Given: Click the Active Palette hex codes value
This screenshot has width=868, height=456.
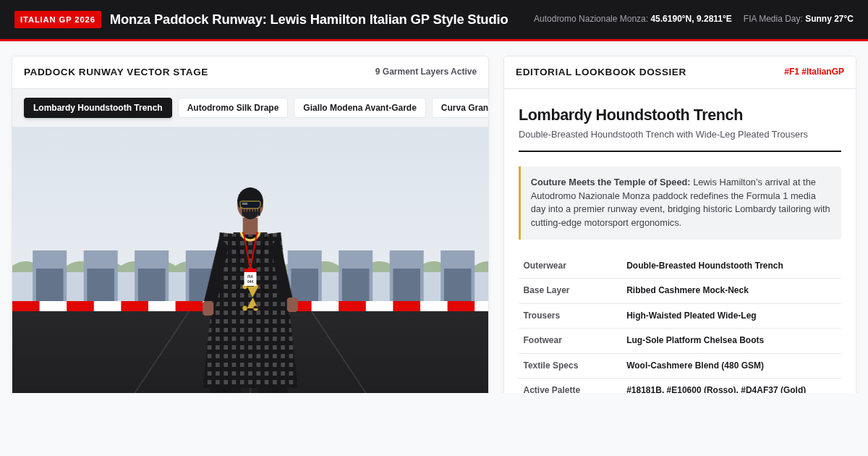Looking at the screenshot, I should tap(716, 389).
